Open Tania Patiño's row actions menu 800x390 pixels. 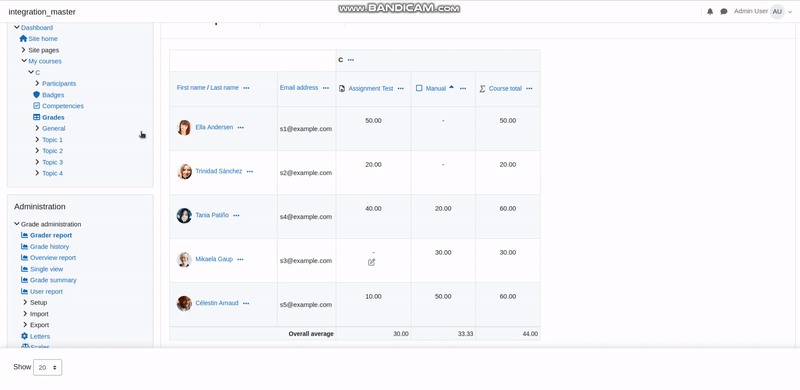pyautogui.click(x=236, y=215)
